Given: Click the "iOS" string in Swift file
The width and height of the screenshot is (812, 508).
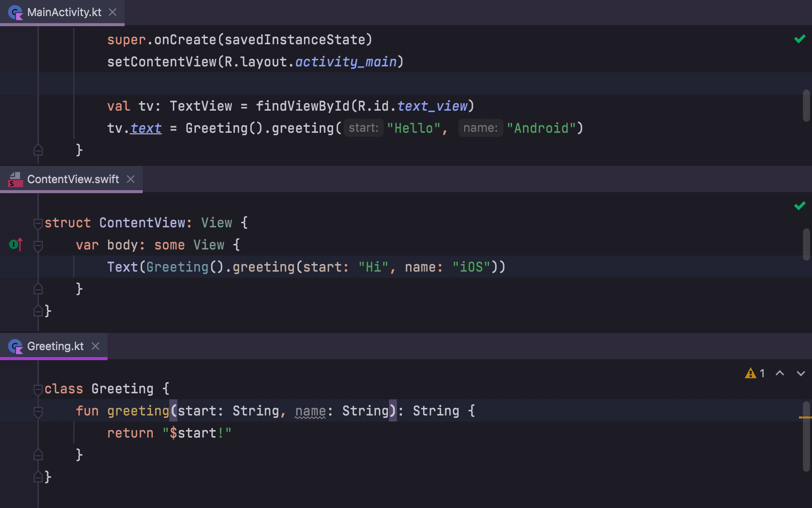Looking at the screenshot, I should (x=471, y=267).
